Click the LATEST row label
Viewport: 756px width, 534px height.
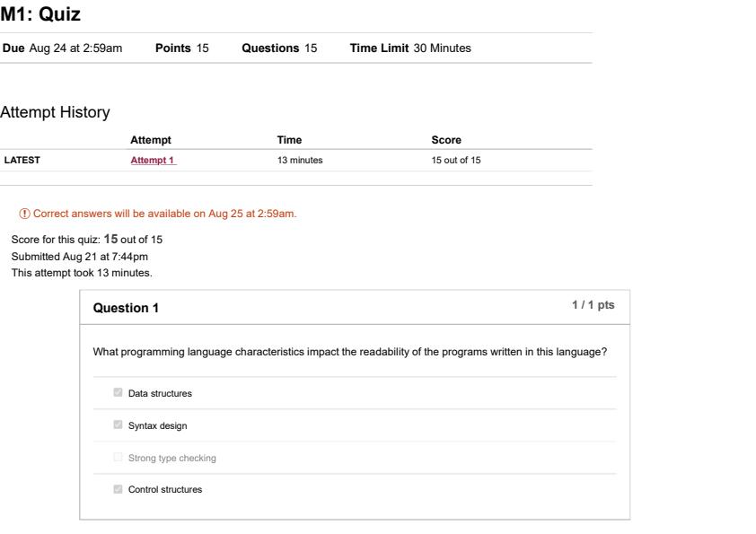pyautogui.click(x=22, y=161)
